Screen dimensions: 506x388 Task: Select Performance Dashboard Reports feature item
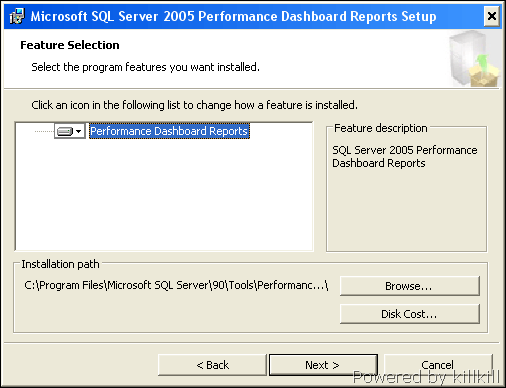tap(169, 131)
